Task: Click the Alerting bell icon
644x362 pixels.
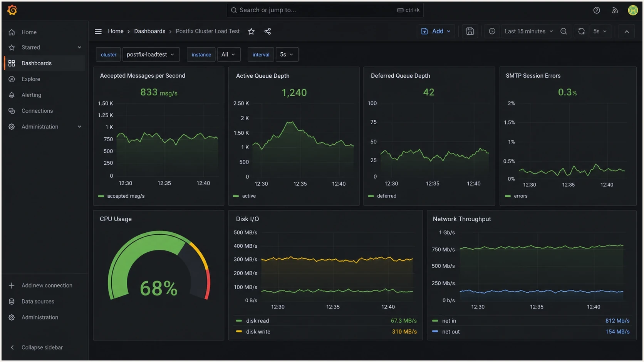Action: (x=12, y=95)
